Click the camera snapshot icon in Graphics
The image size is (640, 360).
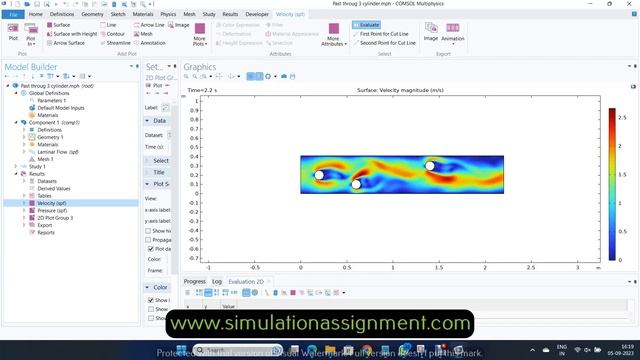pos(284,76)
